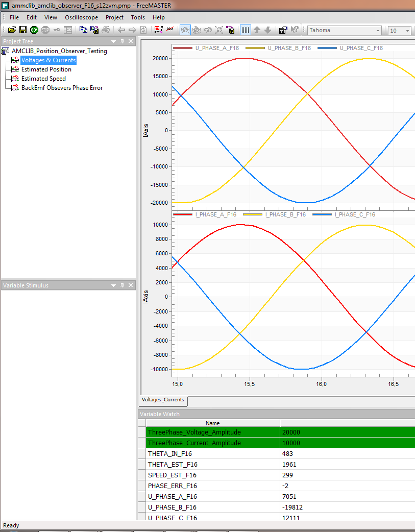Open a project using the open folder icon
This screenshot has width=415, height=532.
11,30
